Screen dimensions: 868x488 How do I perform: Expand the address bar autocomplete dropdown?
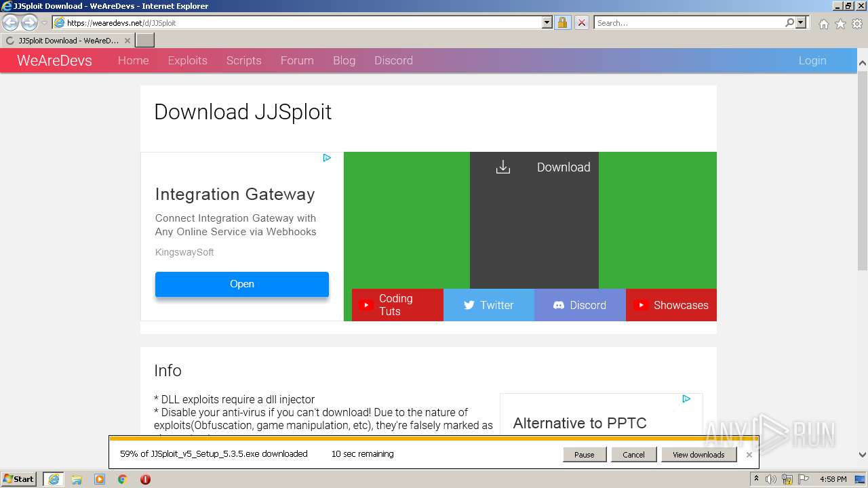point(547,22)
